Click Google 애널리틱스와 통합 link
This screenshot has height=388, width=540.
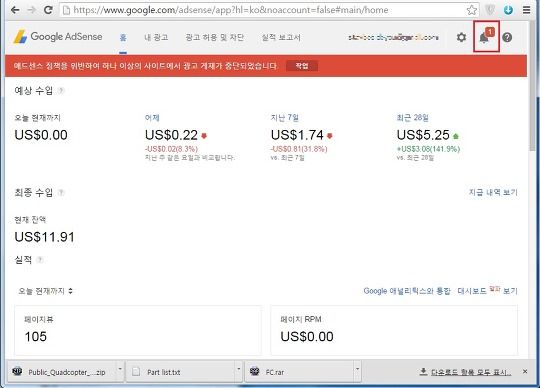pos(407,291)
